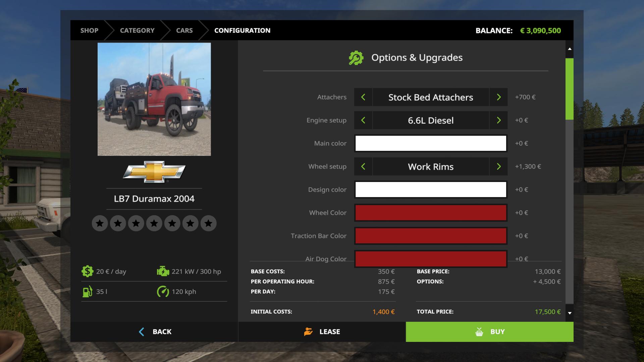Choose next Wheel setup option
Viewport: 644px width, 362px height.
pyautogui.click(x=498, y=167)
